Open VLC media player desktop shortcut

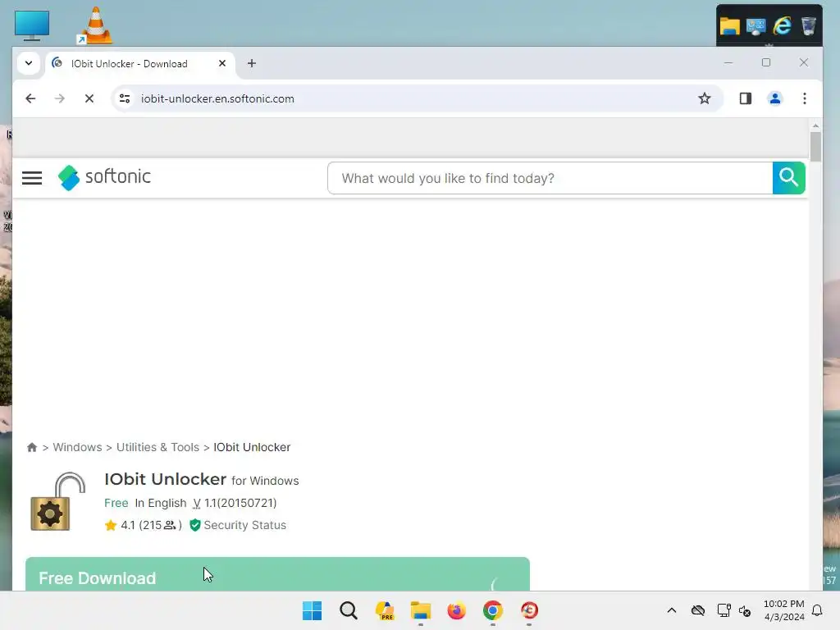[x=95, y=25]
